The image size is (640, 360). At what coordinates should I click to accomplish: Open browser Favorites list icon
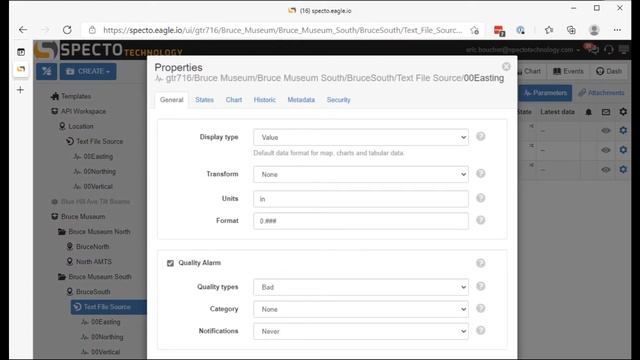pos(549,30)
